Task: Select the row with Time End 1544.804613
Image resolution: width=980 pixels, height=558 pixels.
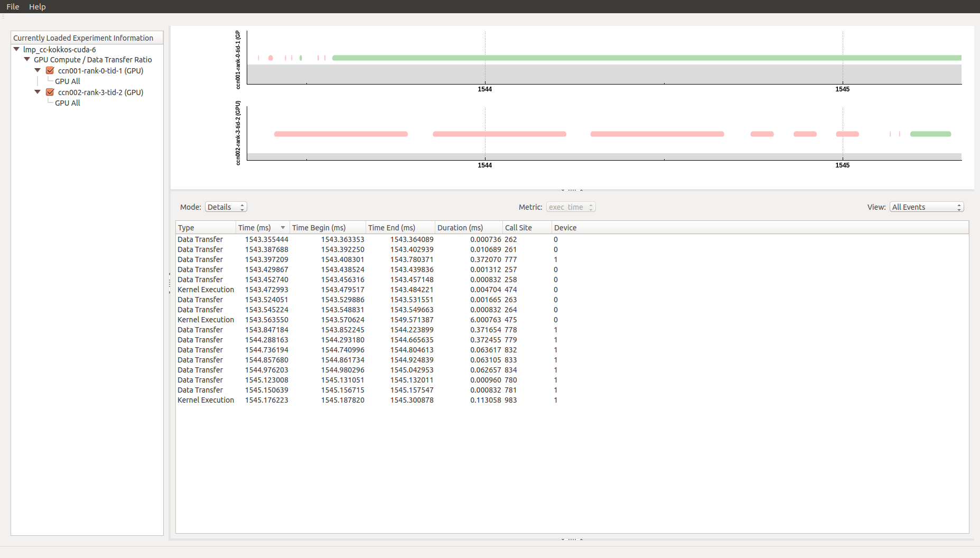Action: click(572, 350)
